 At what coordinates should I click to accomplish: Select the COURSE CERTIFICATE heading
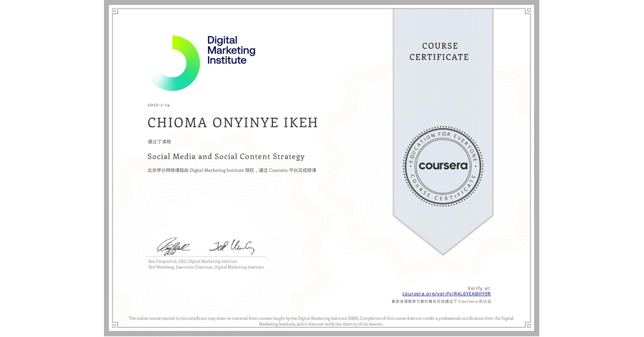(440, 52)
